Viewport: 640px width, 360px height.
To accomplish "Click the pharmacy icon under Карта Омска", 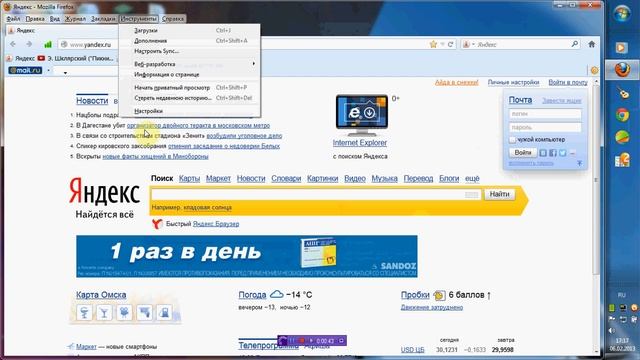I will click(84, 313).
